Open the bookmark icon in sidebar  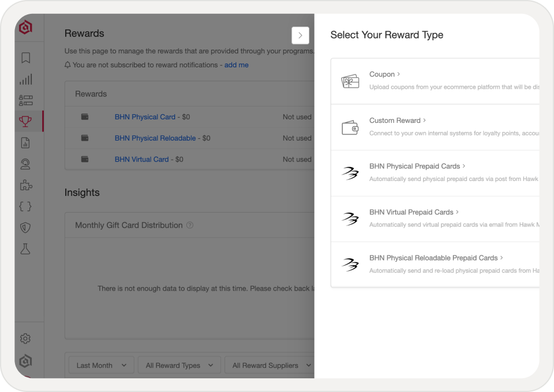click(x=25, y=58)
